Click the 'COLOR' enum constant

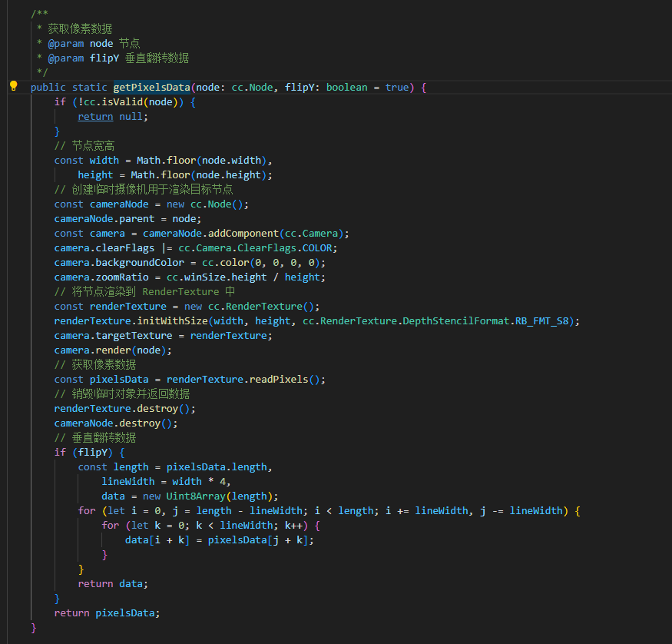pyautogui.click(x=317, y=247)
